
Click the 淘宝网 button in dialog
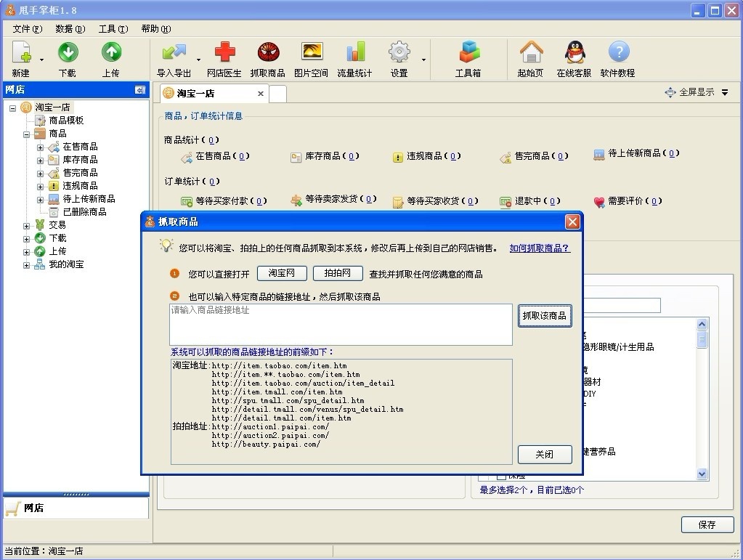282,273
